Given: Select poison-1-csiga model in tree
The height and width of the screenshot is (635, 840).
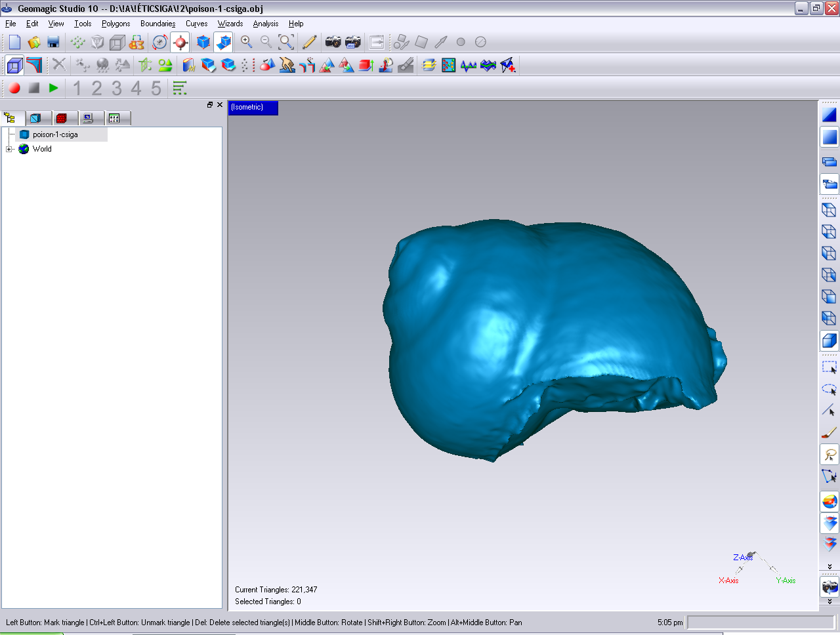Looking at the screenshot, I should (55, 134).
